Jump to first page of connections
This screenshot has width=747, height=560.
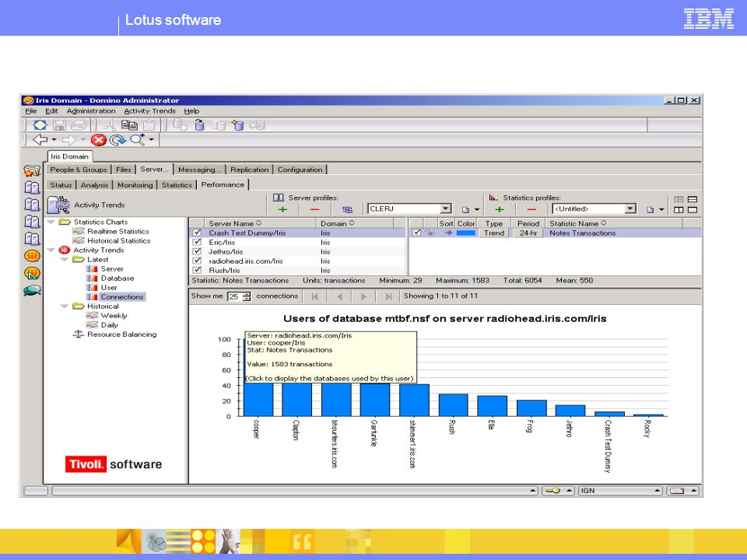314,296
